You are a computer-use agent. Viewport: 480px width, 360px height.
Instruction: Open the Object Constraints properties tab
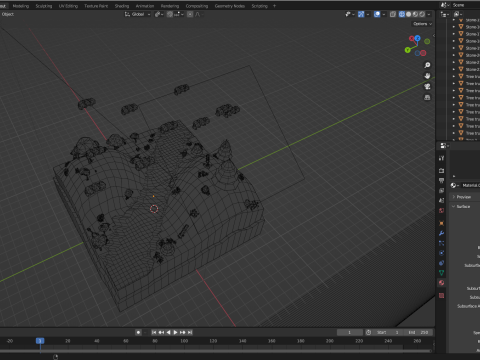pos(441,263)
